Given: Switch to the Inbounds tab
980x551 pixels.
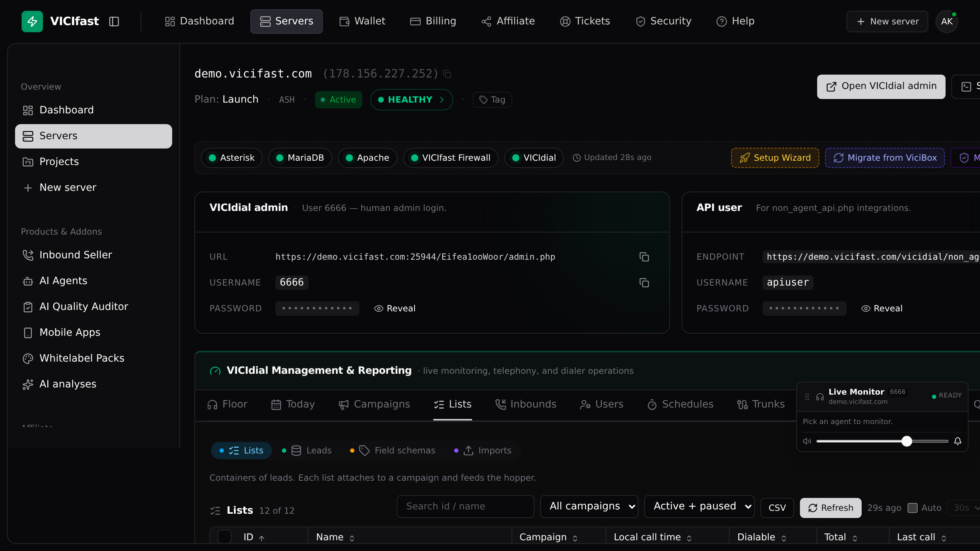Looking at the screenshot, I should pos(526,405).
